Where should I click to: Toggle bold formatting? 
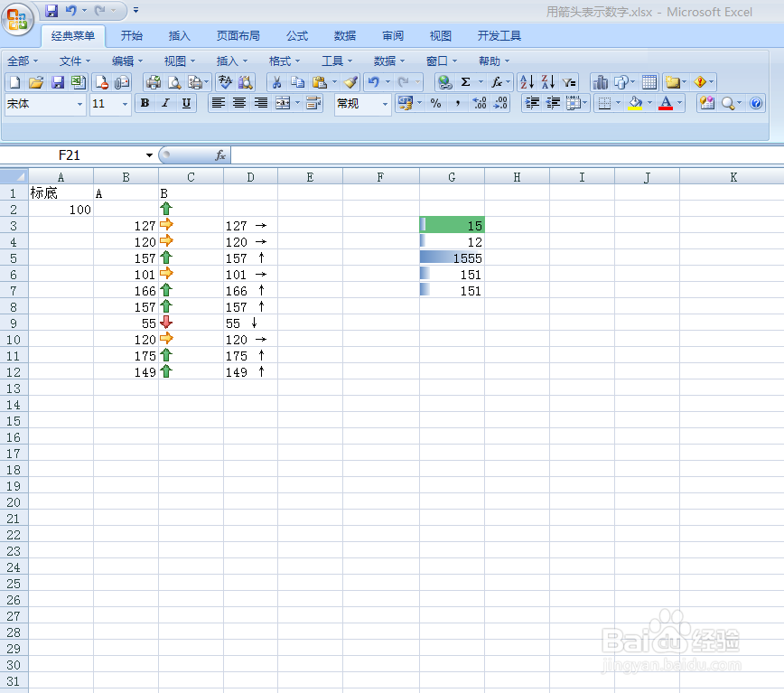[x=144, y=103]
